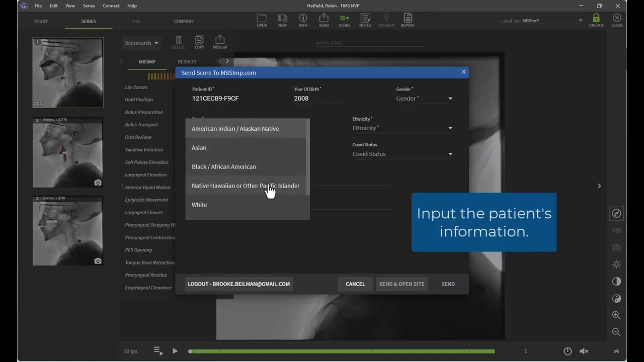Select series thumbnail 3

67,230
